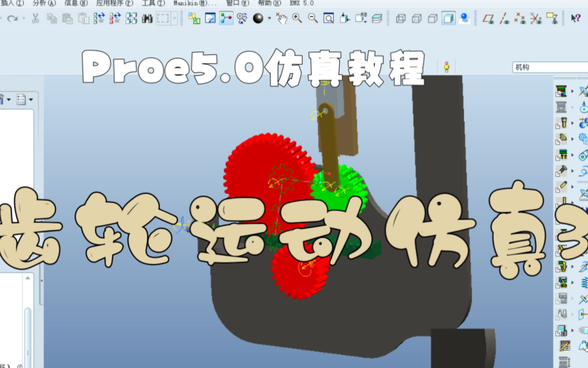Open the search binoculars tool
Screen dimensions: 588x368
[x=147, y=18]
